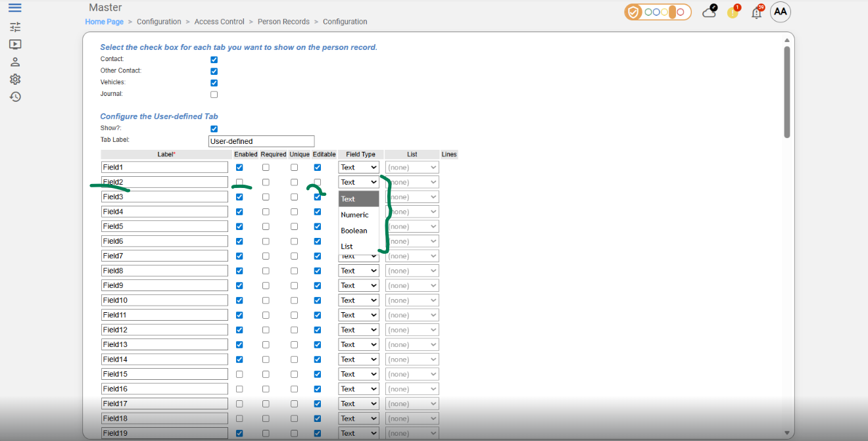Go to the Home Page breadcrumb link
Image resolution: width=868 pixels, height=441 pixels.
point(105,22)
